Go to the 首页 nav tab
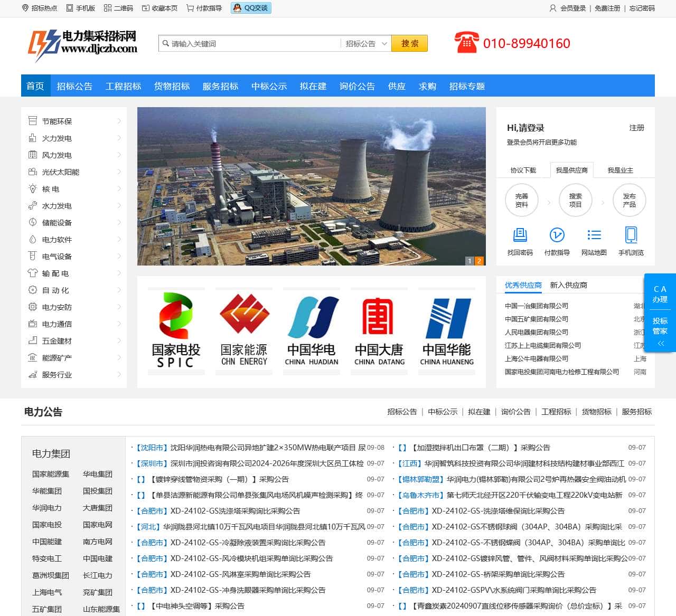Viewport: 676px width, 616px height. click(35, 86)
